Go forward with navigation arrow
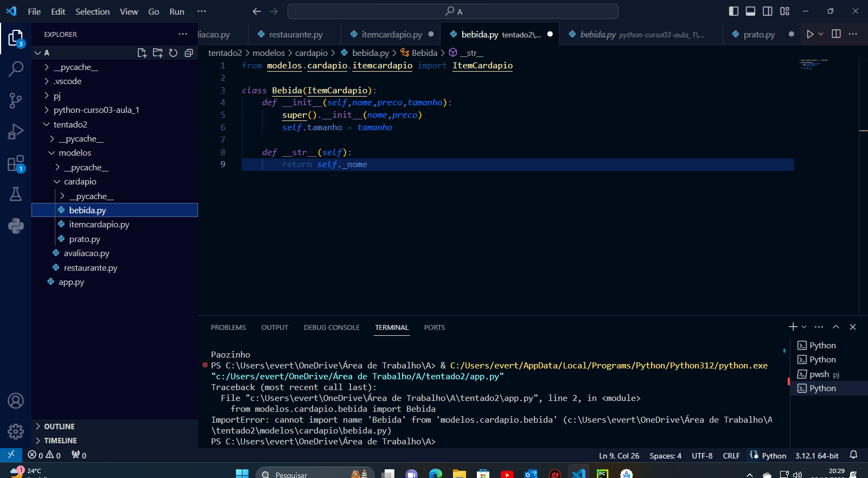The image size is (868, 478). tap(273, 11)
